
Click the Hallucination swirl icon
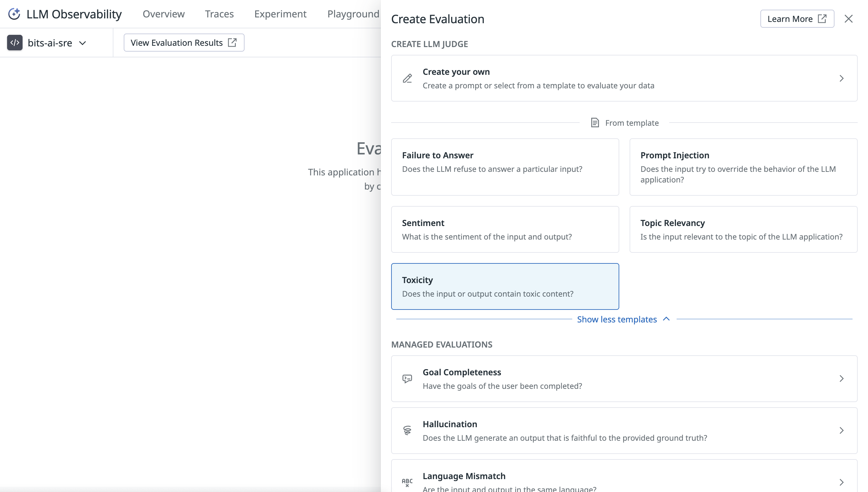click(407, 430)
